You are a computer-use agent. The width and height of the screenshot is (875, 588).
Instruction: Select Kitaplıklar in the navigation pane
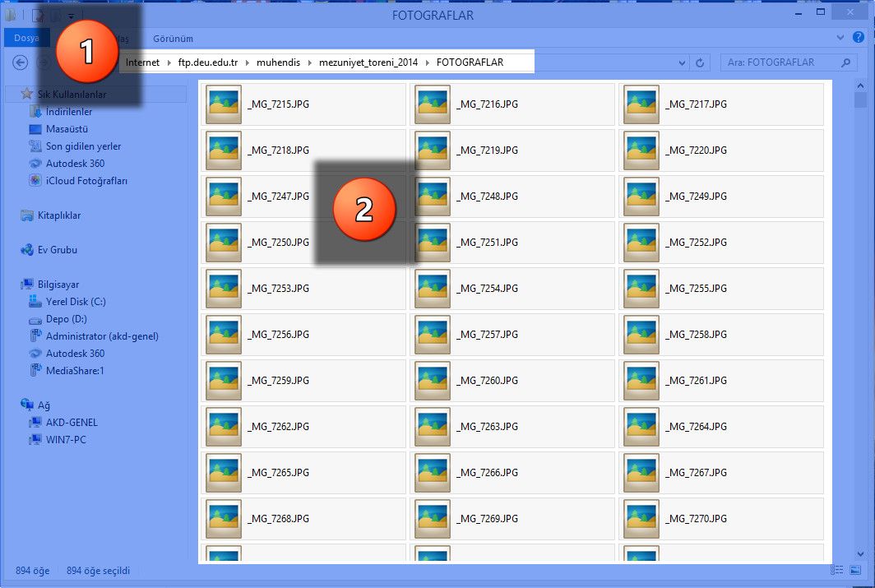[x=58, y=215]
